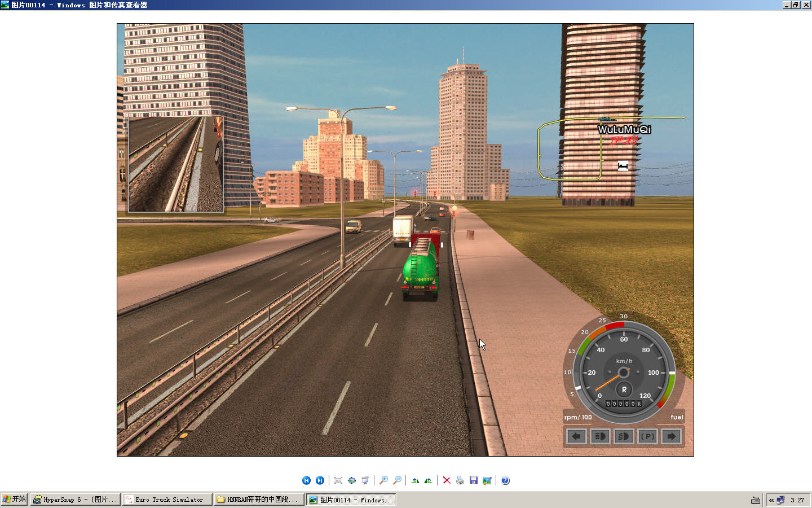Open the Start menu (开始)

(x=14, y=500)
